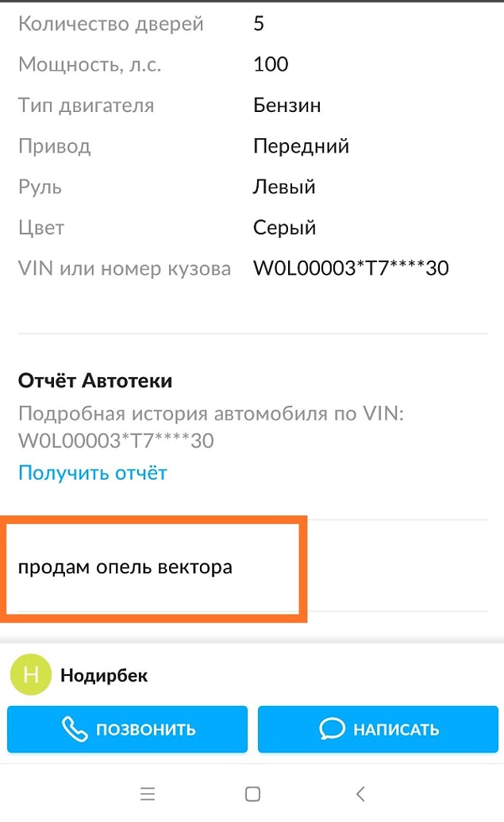Screen dimensions: 504x822
Task: Call the seller with the Позвонить button
Action: [x=127, y=729]
